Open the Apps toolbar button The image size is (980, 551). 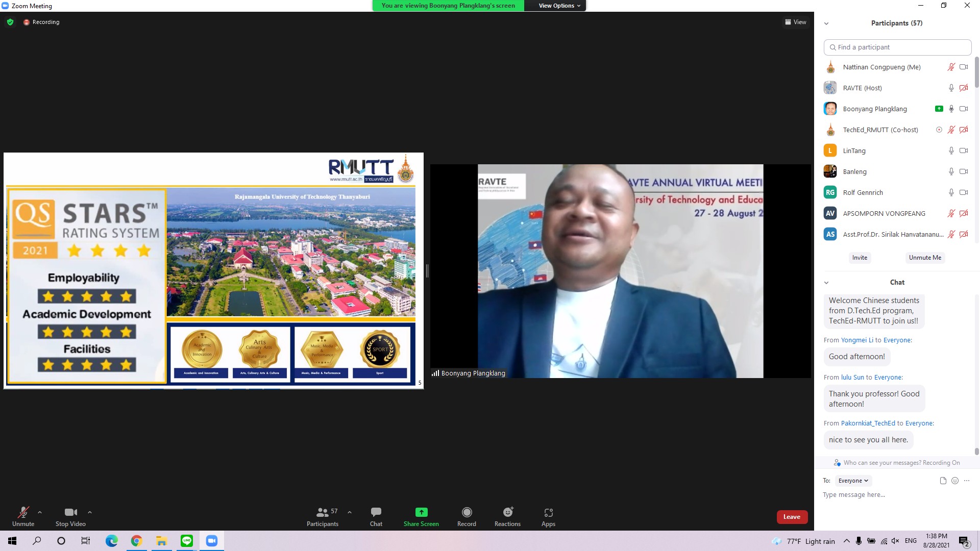tap(549, 516)
